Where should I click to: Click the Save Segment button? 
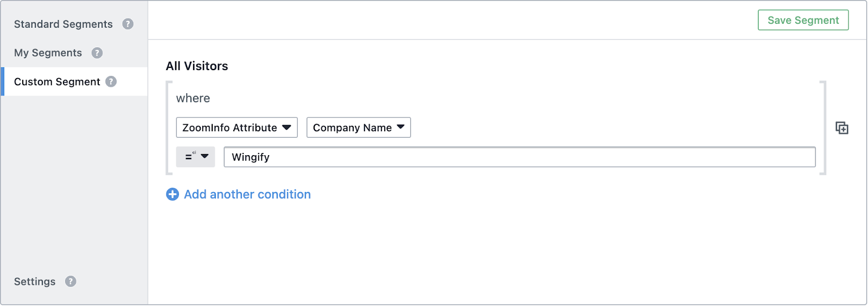coord(803,20)
